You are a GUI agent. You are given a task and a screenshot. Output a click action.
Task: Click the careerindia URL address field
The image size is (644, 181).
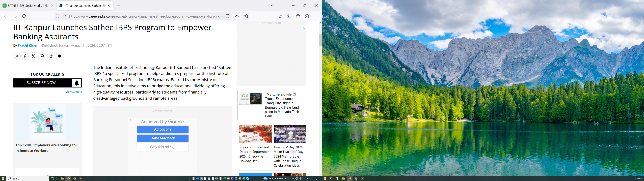pos(145,16)
